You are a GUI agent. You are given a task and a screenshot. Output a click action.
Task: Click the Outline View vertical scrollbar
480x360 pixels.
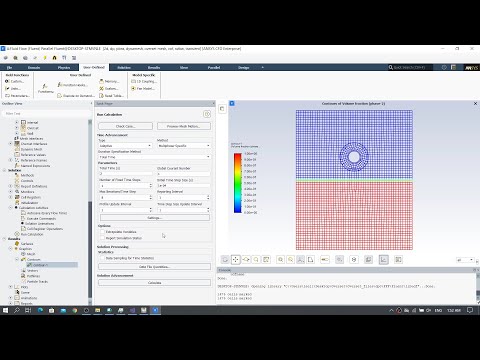pos(90,212)
